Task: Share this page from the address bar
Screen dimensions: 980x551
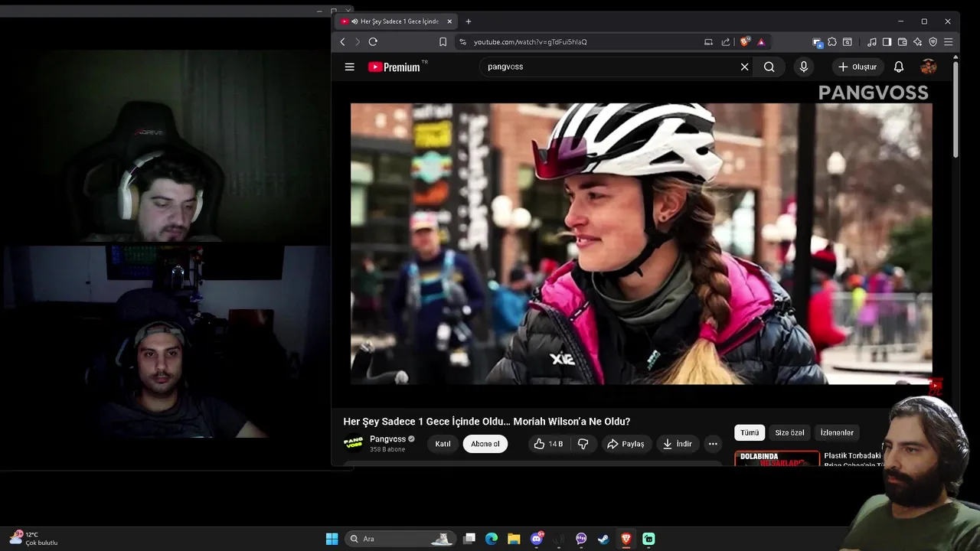Action: click(726, 42)
